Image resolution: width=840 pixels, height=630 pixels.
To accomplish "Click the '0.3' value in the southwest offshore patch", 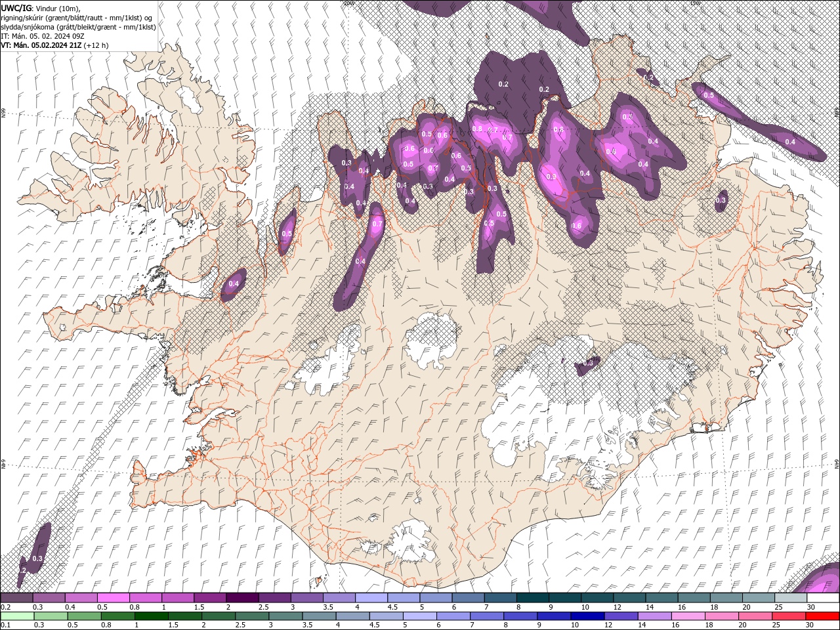I will (37, 558).
